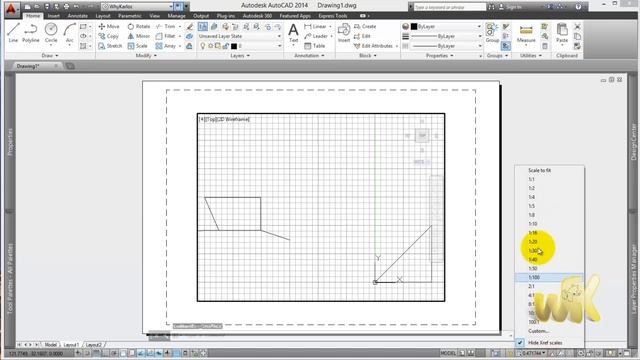Expand the Layers panel
Image resolution: width=640 pixels, height=360 pixels.
(240, 56)
